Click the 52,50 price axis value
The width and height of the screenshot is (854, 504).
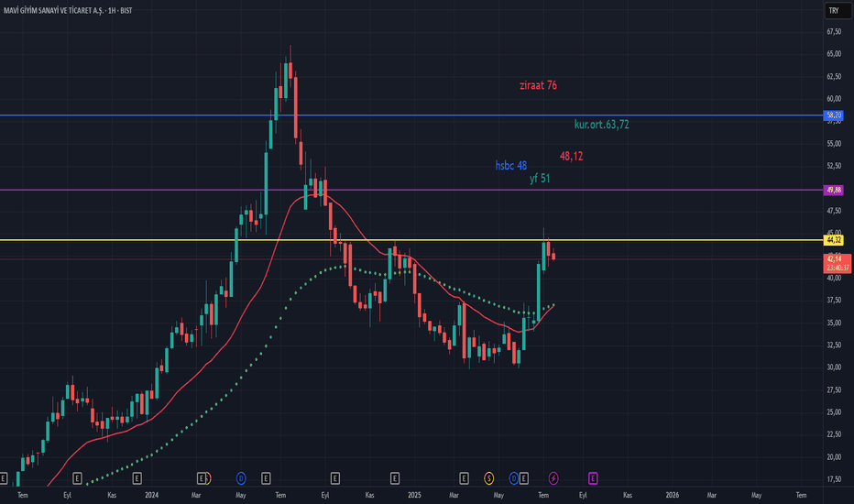834,166
